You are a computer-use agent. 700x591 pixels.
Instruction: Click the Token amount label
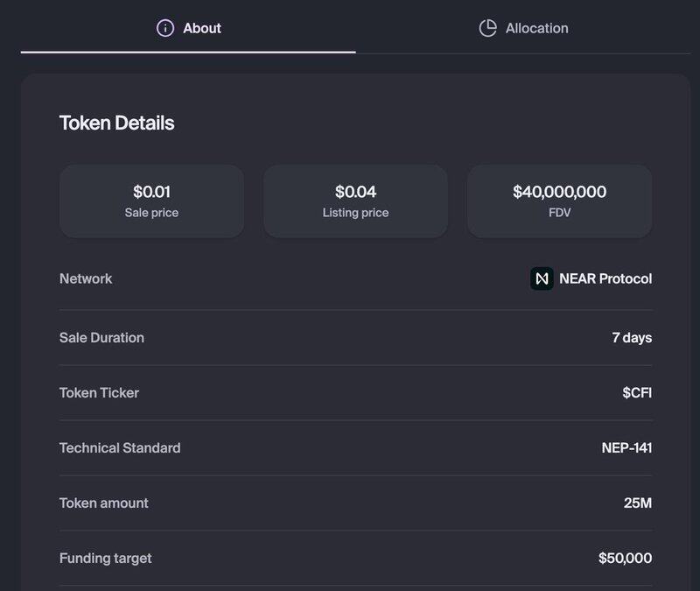[103, 503]
